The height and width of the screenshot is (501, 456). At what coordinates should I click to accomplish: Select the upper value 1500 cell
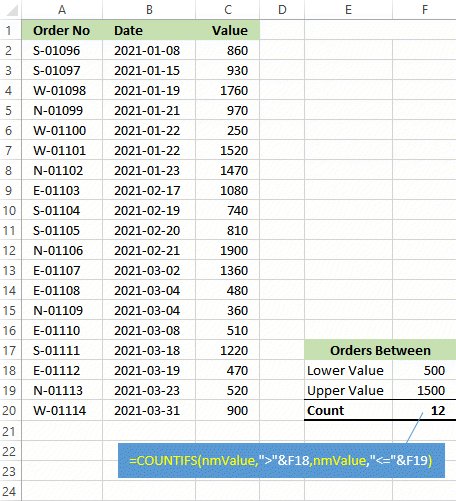pyautogui.click(x=424, y=390)
